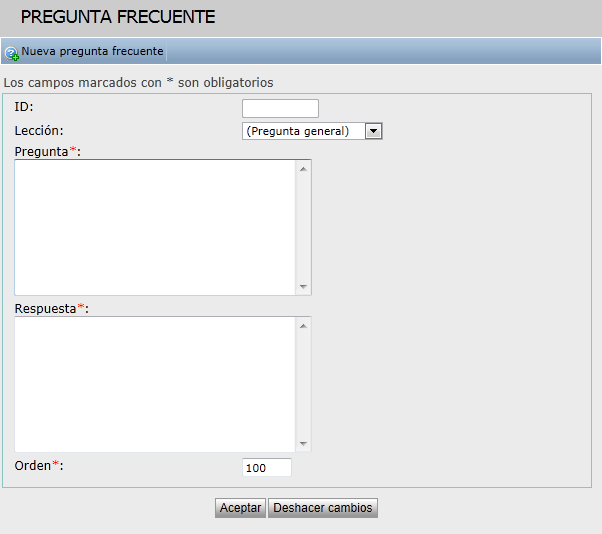Open the Nueva pregunta frecuente tab

click(92, 51)
